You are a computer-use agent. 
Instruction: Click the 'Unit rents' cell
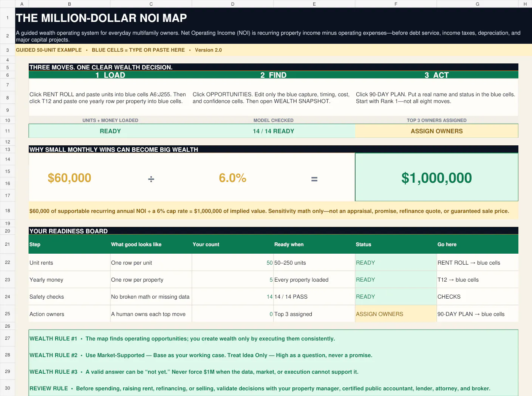pyautogui.click(x=70, y=263)
